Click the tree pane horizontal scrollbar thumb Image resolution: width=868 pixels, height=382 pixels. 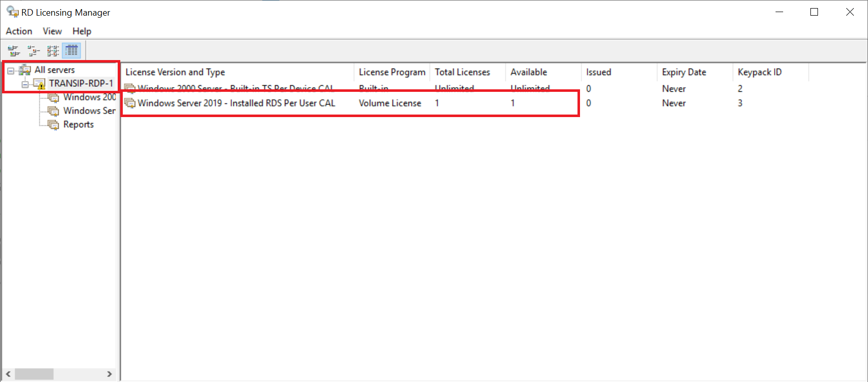(34, 374)
